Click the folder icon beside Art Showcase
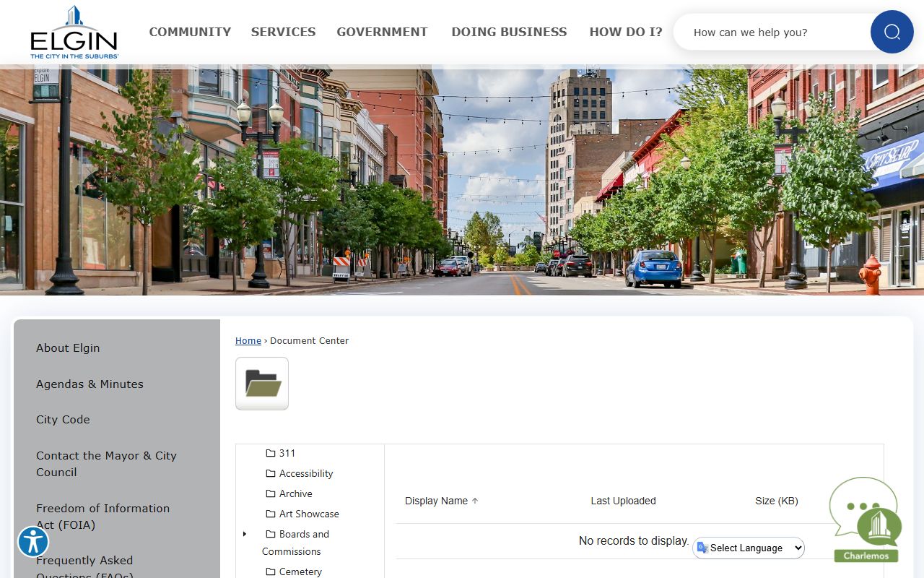The image size is (924, 578). [x=271, y=514]
